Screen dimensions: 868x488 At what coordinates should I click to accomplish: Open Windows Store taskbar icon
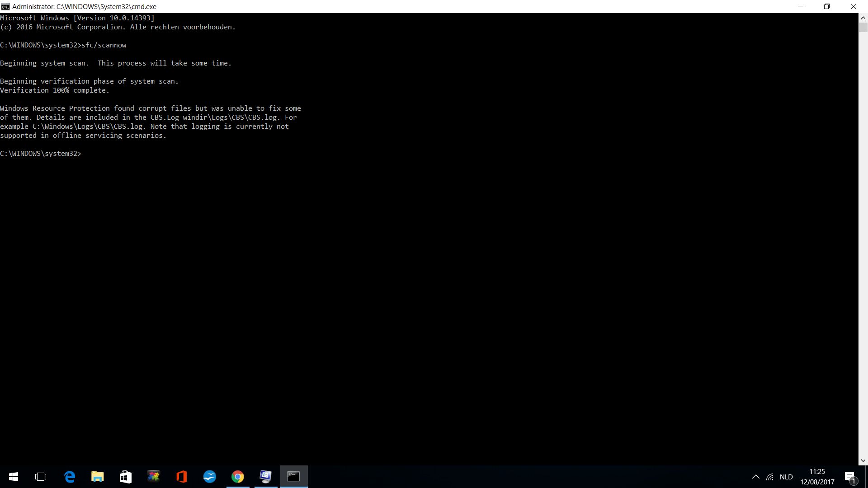pos(126,477)
